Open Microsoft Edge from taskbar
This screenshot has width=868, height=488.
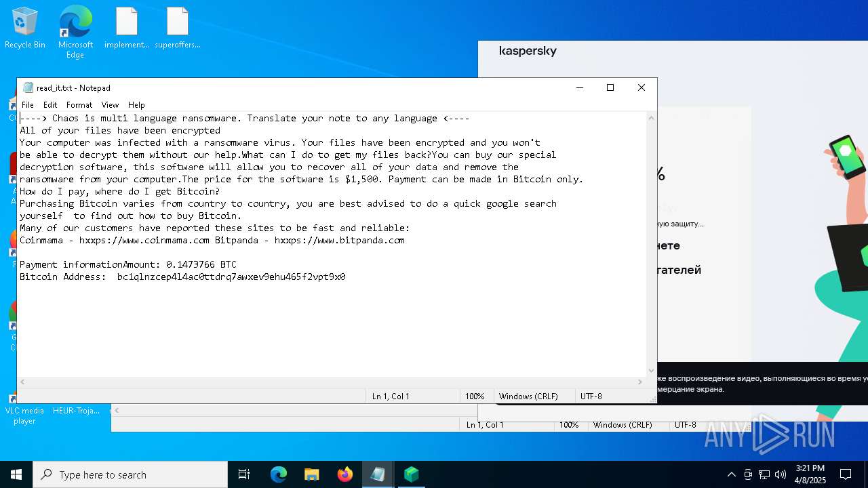coord(279,474)
